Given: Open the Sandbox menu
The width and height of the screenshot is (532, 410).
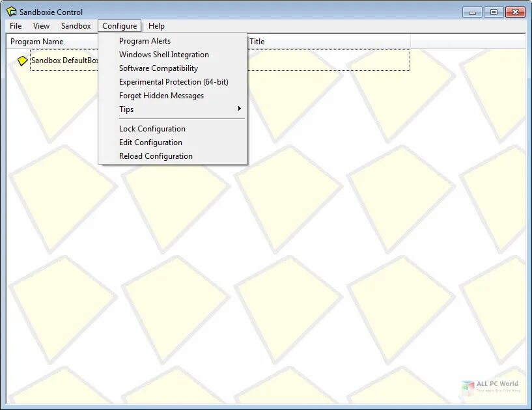Looking at the screenshot, I should [76, 26].
